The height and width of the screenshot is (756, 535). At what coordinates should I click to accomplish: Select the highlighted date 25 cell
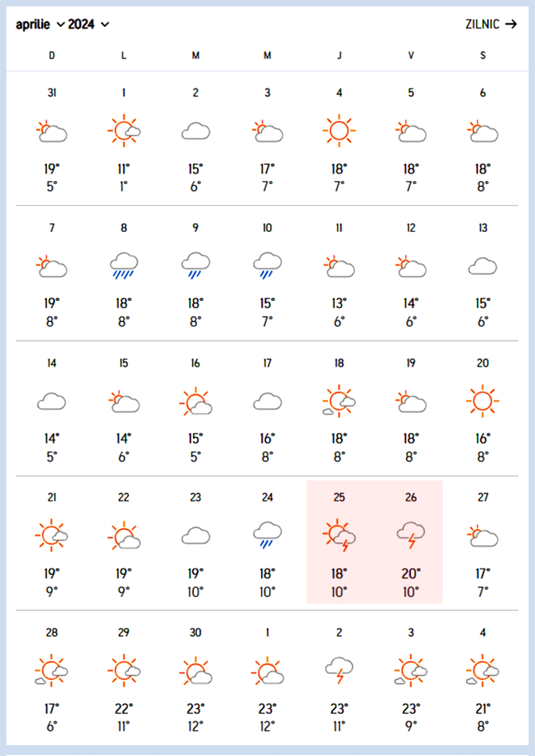point(339,542)
